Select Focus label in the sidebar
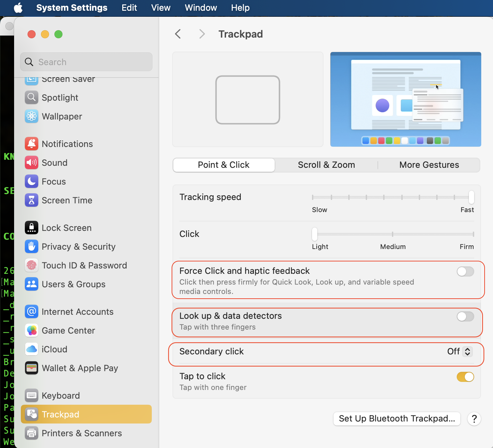The height and width of the screenshot is (448, 493). [x=54, y=182]
